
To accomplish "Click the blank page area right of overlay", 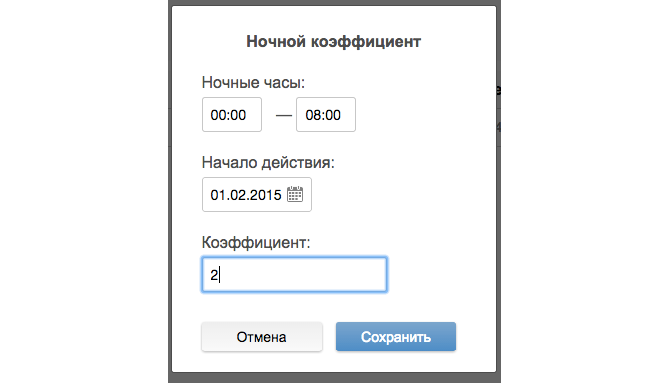I will click(575, 191).
